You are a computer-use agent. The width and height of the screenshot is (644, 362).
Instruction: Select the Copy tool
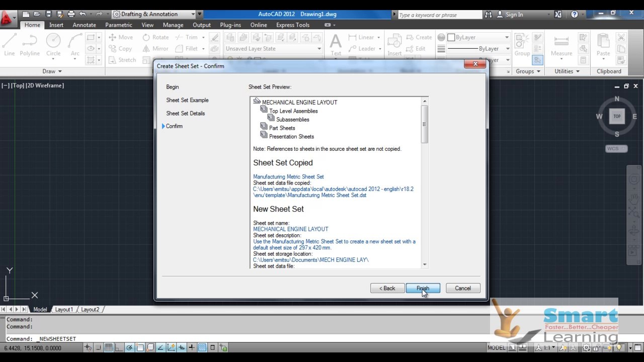(120, 49)
